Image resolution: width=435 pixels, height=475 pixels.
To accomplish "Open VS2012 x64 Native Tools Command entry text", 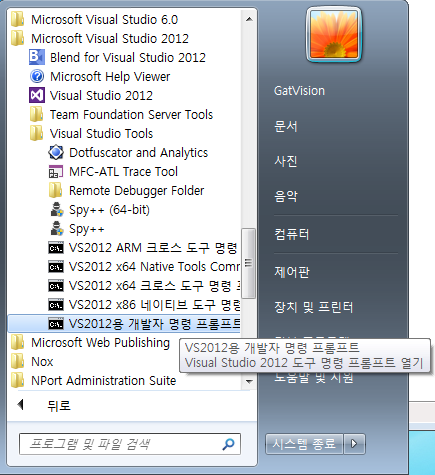I will 154,267.
